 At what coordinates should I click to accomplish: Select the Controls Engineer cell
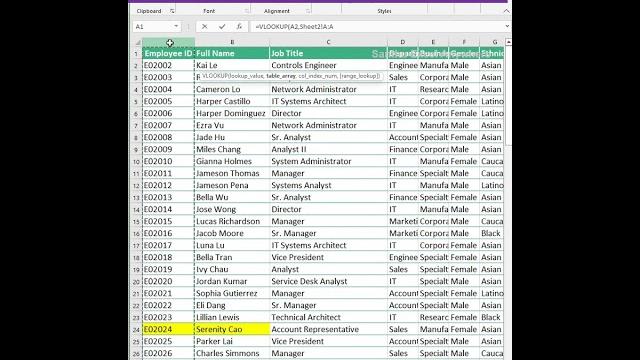click(328, 65)
